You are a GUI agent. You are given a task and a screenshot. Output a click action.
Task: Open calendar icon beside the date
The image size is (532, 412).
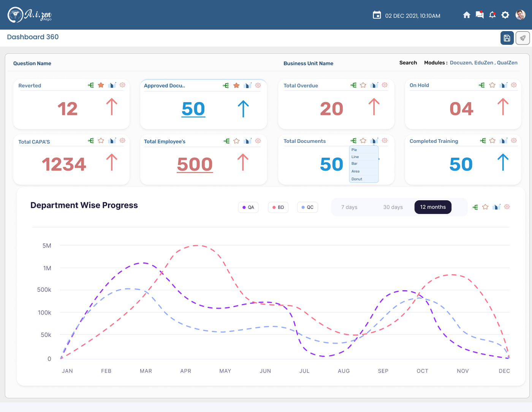coord(377,15)
